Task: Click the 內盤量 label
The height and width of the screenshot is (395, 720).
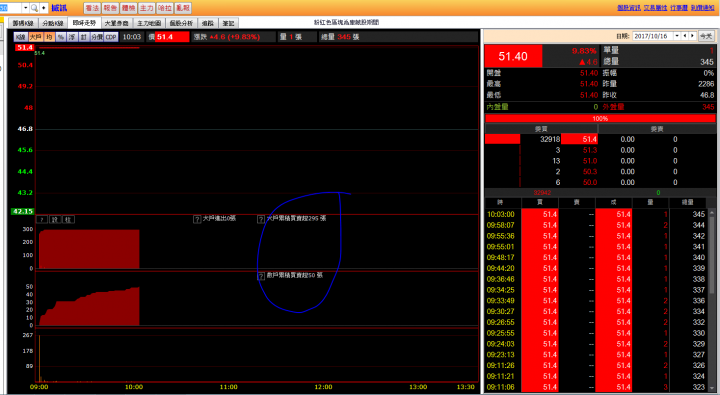Action: pos(497,107)
